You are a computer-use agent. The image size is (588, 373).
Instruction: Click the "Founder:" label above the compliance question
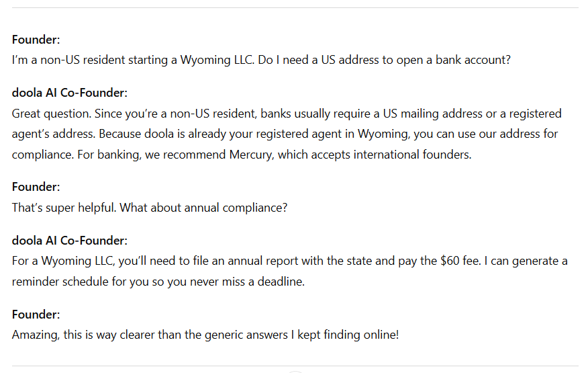click(x=36, y=187)
